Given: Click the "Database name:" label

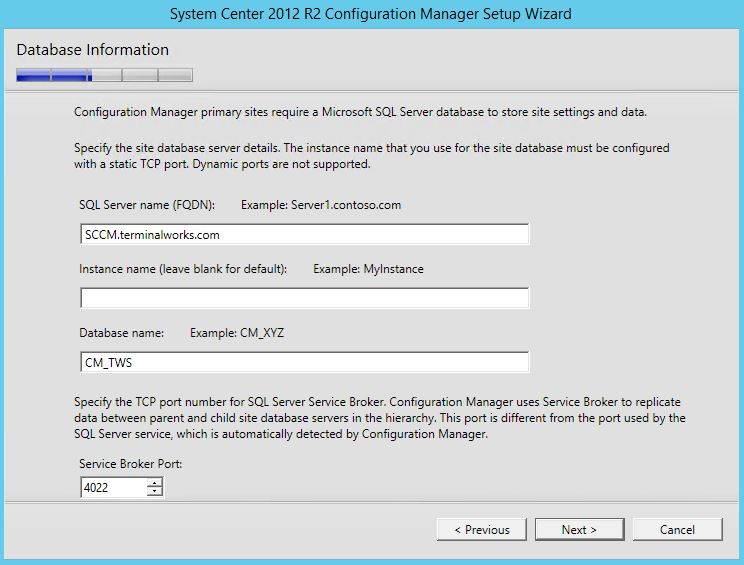Looking at the screenshot, I should click(121, 333).
